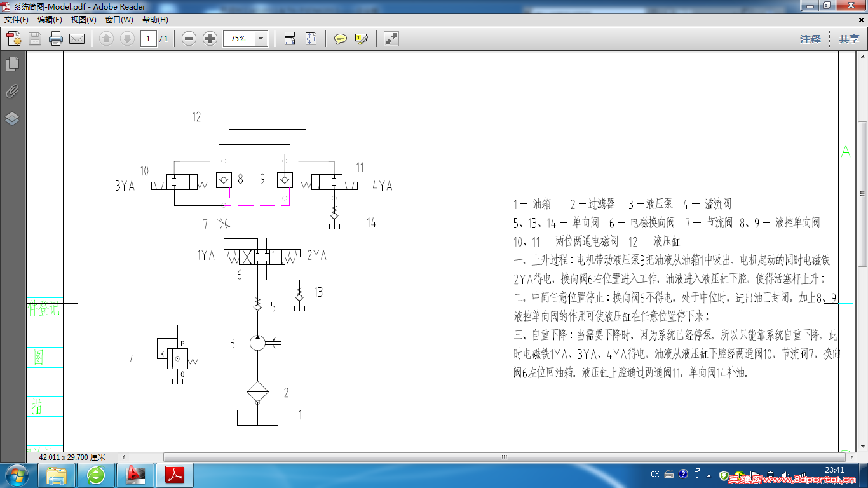Screen dimensions: 868x488
Task: Open the Page Thumbnails sidebar panel
Action: 11,63
